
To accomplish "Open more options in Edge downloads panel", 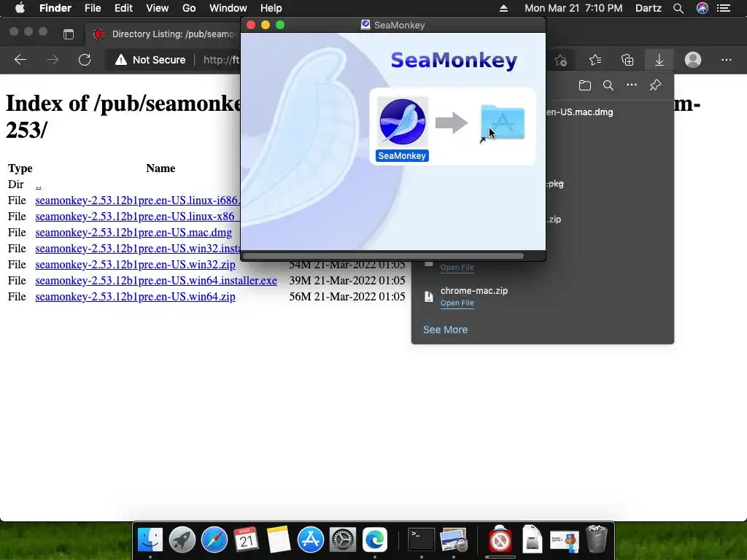I will (632, 85).
